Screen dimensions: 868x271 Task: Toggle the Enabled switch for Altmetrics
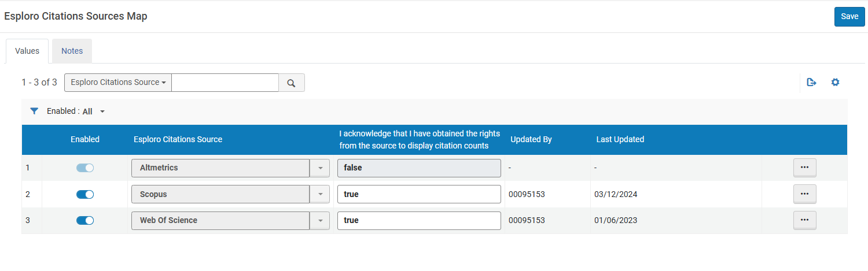point(85,168)
